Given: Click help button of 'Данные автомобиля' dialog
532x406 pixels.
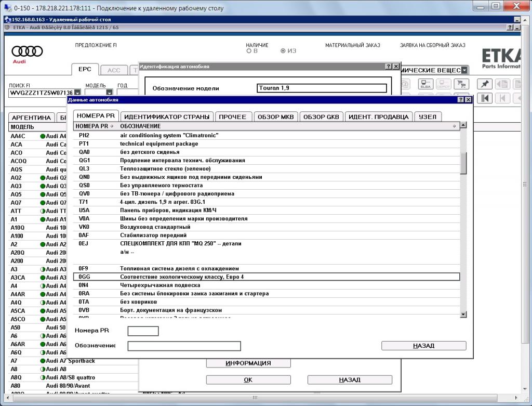Looking at the screenshot, I should point(460,100).
